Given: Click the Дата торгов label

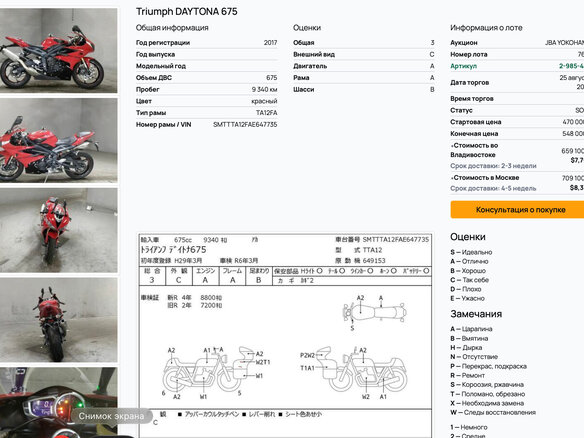Looking at the screenshot, I should pyautogui.click(x=469, y=82).
